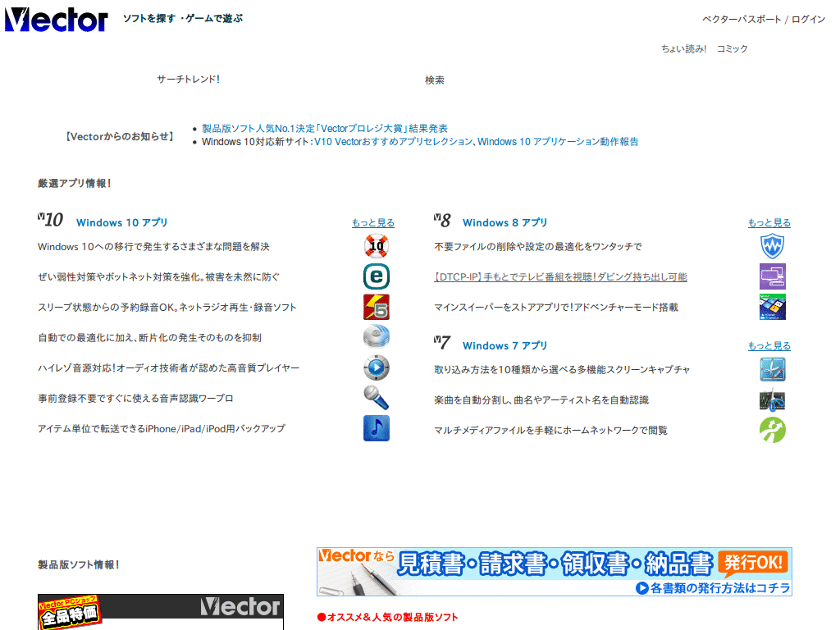
Task: Open the コミック menu item
Action: (733, 48)
